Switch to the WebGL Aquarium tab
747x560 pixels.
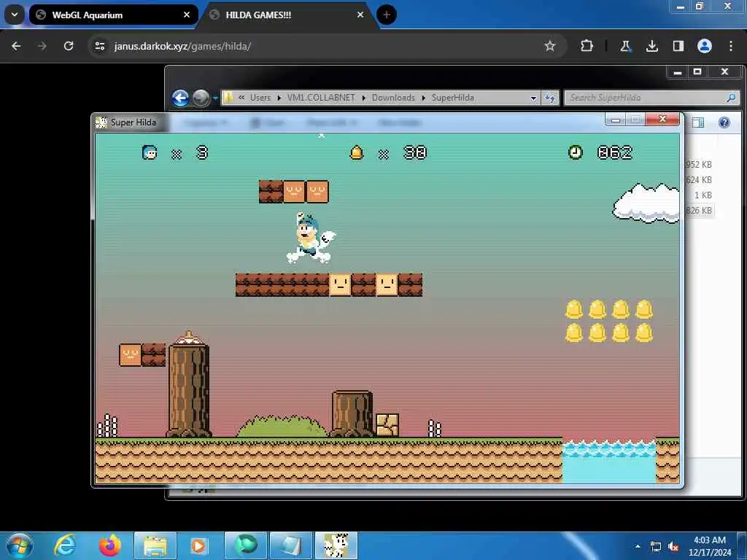point(113,15)
